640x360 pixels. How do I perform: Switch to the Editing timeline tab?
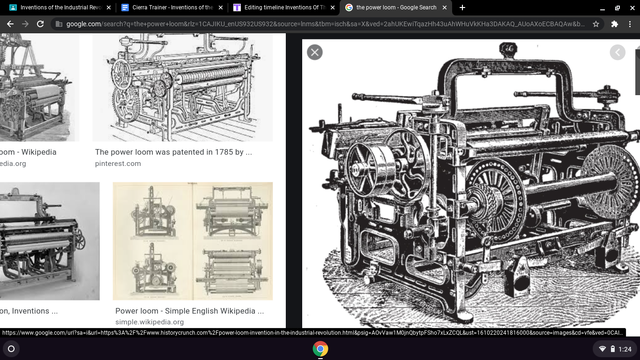[284, 7]
